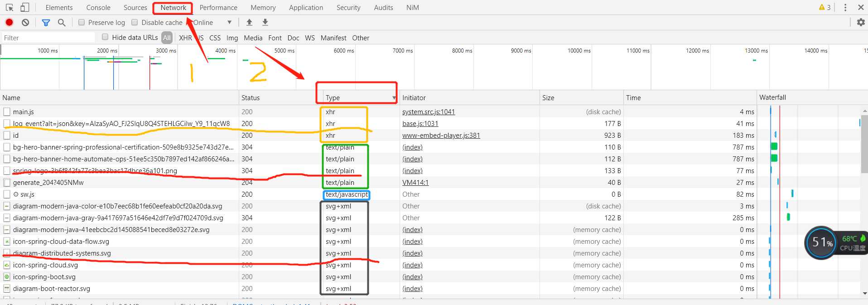The height and width of the screenshot is (305, 868).
Task: Enable Preserve log checkbox
Action: (x=82, y=22)
